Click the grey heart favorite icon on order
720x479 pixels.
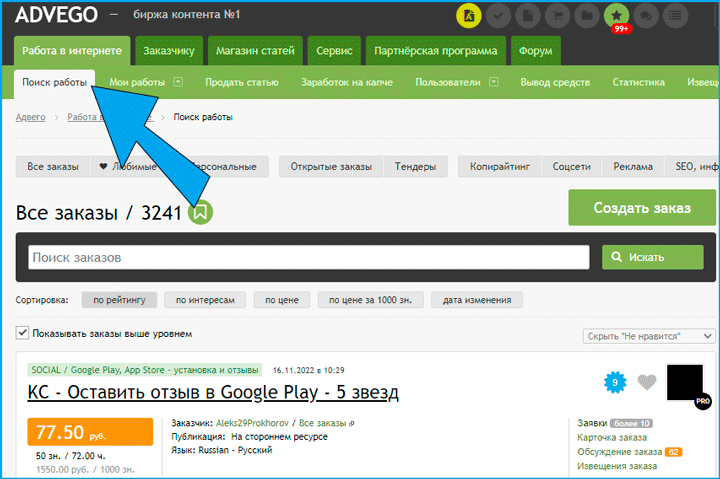[647, 382]
